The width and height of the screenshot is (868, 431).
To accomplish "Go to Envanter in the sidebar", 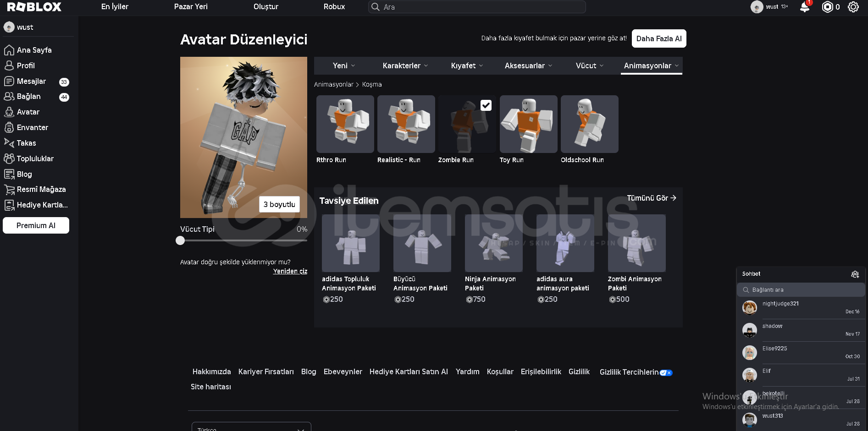I will point(32,127).
